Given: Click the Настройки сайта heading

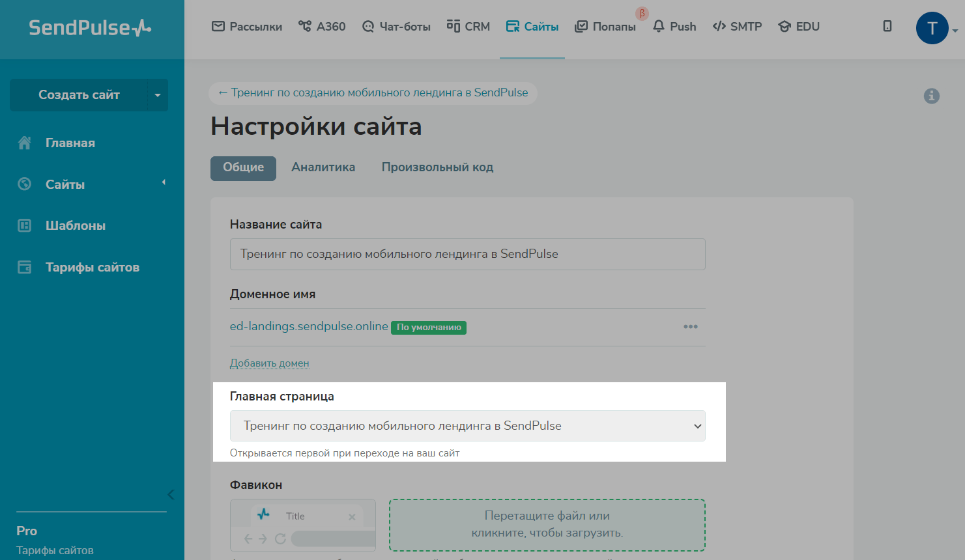Looking at the screenshot, I should pos(316,126).
